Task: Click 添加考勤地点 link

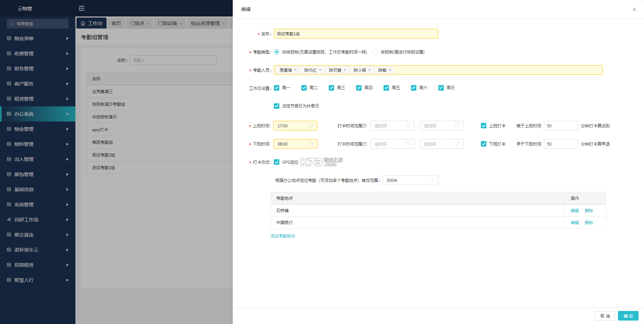Action: coord(283,236)
